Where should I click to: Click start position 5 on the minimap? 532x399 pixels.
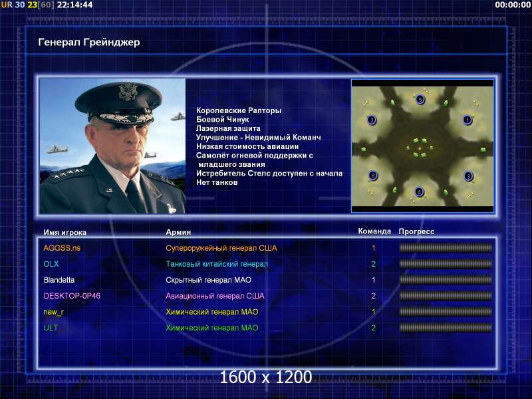420,99
